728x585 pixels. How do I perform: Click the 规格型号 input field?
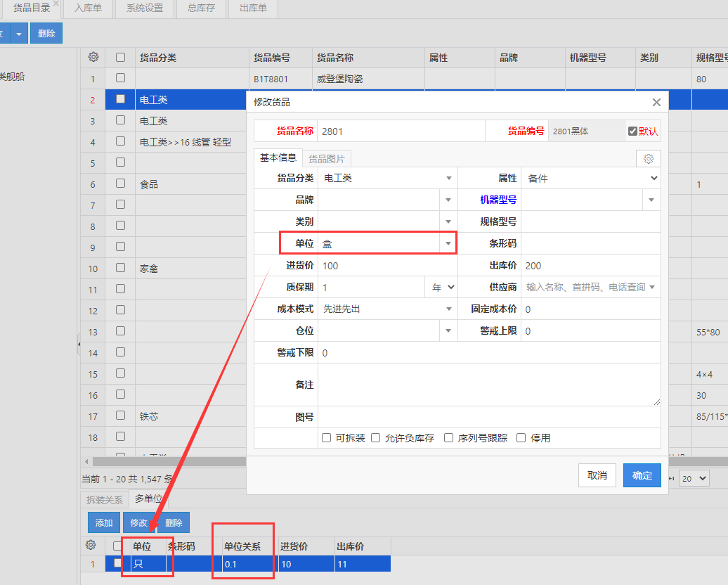(590, 221)
